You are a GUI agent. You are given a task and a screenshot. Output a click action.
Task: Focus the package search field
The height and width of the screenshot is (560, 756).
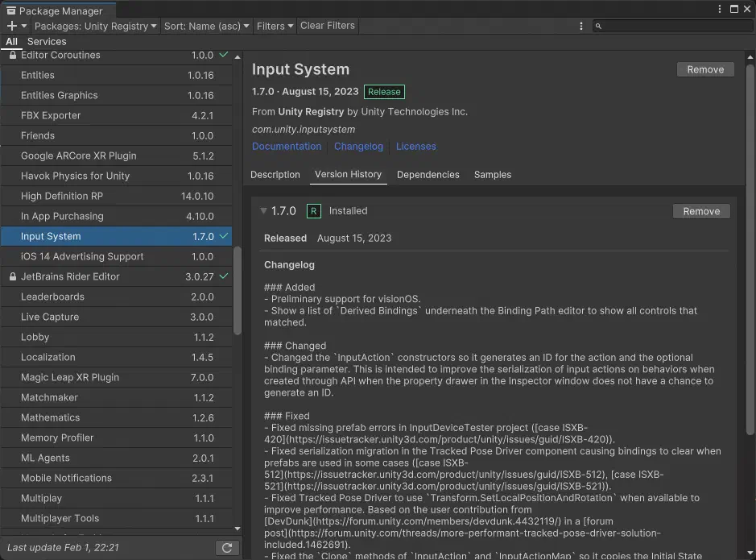click(x=672, y=26)
